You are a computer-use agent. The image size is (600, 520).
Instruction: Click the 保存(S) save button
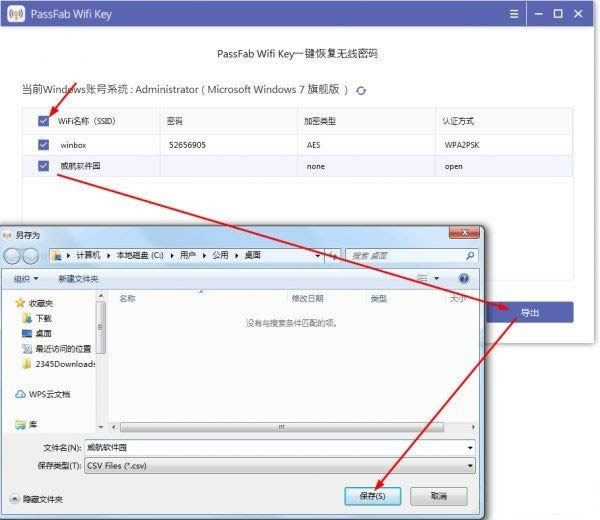tap(372, 496)
